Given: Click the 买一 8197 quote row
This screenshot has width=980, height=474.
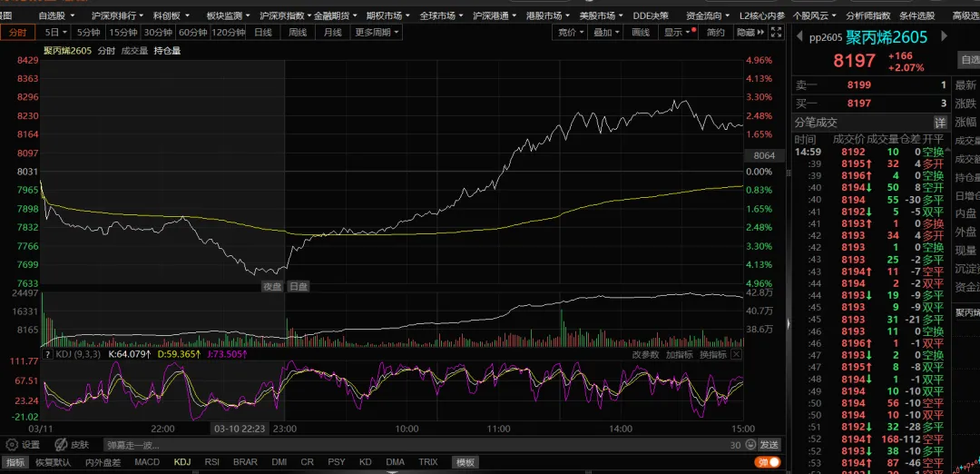Looking at the screenshot, I should tap(870, 104).
